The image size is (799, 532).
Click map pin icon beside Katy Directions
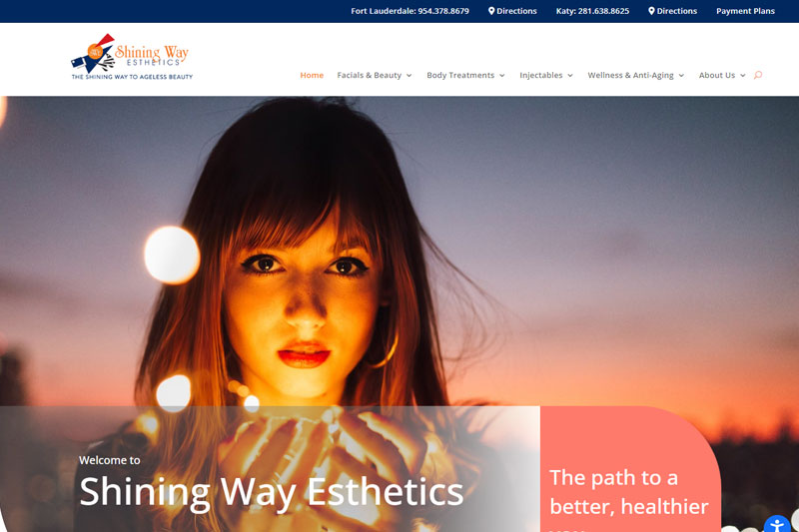point(651,11)
